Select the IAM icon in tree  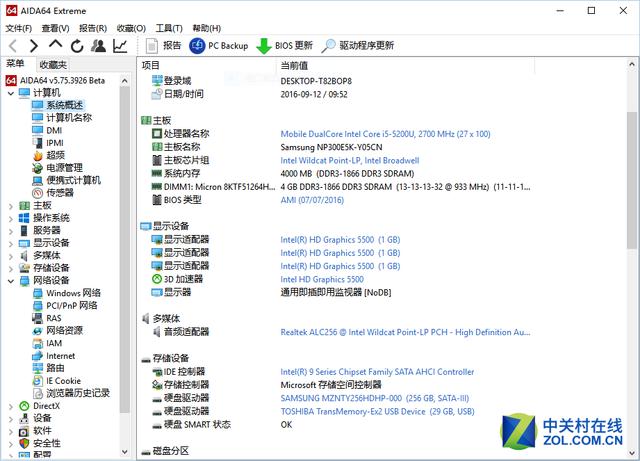click(38, 343)
